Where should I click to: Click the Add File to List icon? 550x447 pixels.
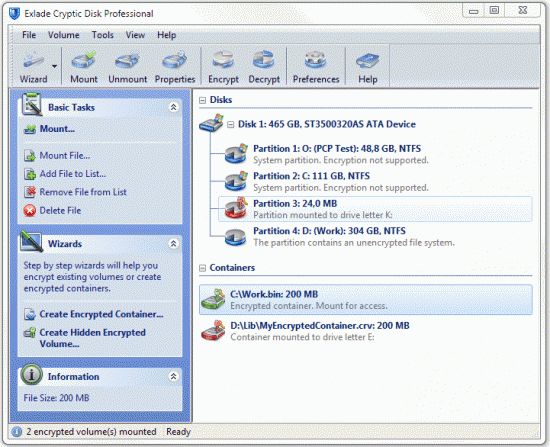pos(30,174)
